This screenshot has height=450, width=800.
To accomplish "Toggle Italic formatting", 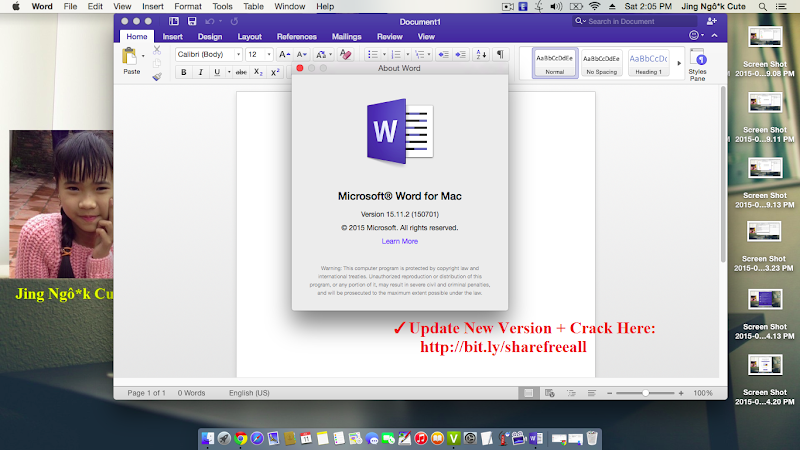I will pos(201,72).
